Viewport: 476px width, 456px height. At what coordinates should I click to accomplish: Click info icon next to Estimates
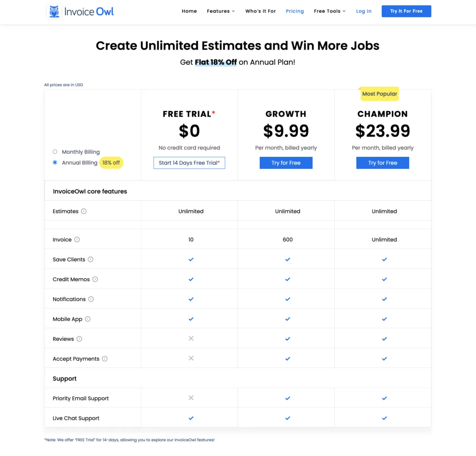tap(84, 211)
